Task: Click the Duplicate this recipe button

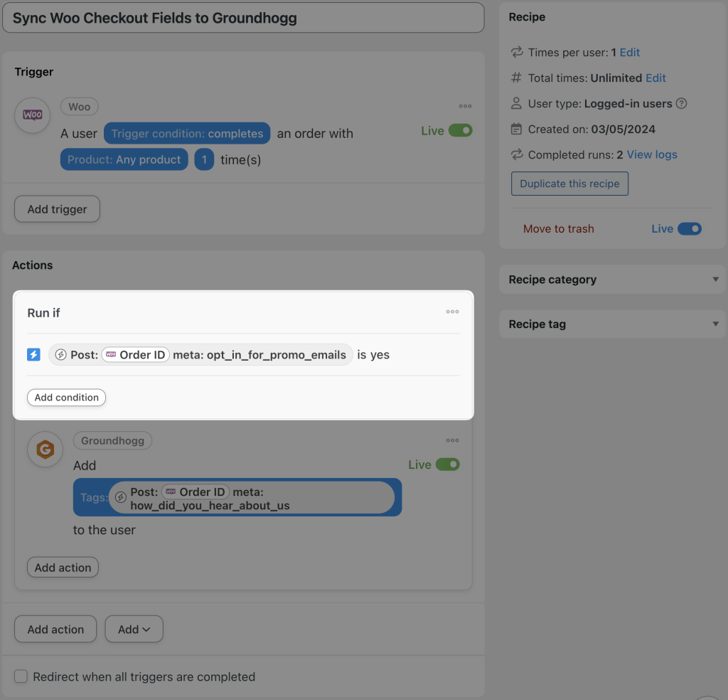Action: click(x=569, y=184)
